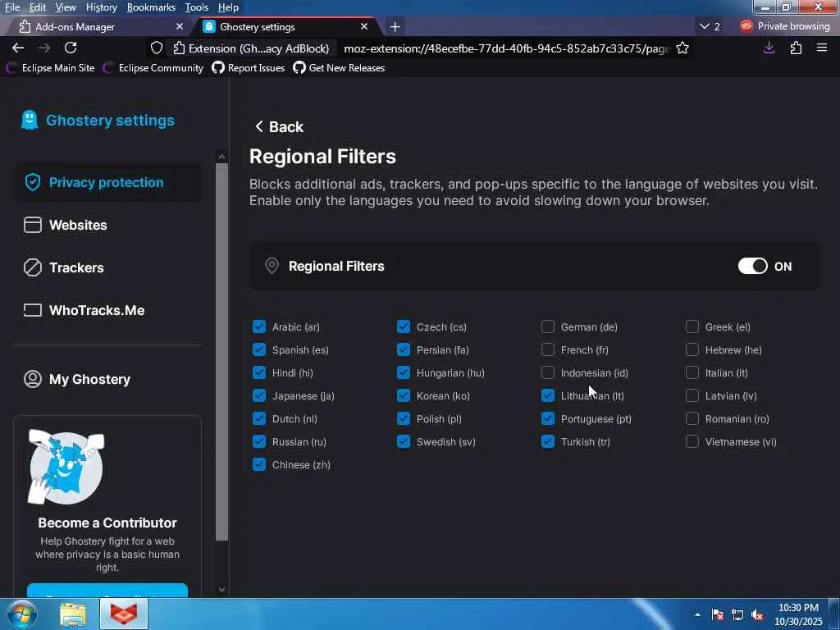The image size is (840, 630).
Task: Show hidden system tray icons
Action: [697, 615]
